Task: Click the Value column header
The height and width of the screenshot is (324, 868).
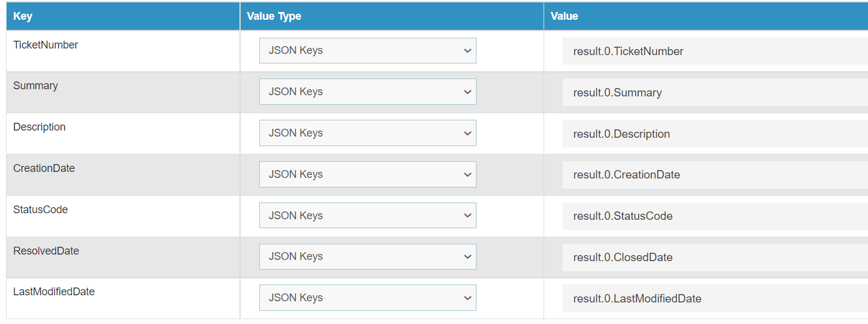Action: click(564, 16)
